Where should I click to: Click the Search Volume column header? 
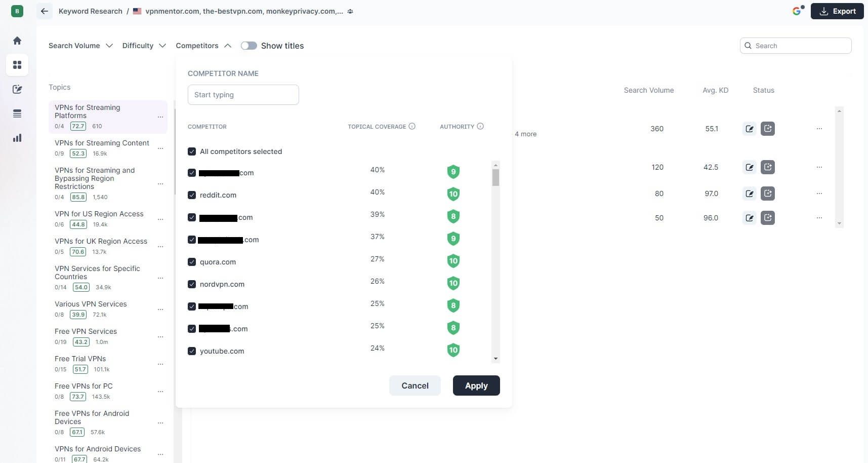649,90
